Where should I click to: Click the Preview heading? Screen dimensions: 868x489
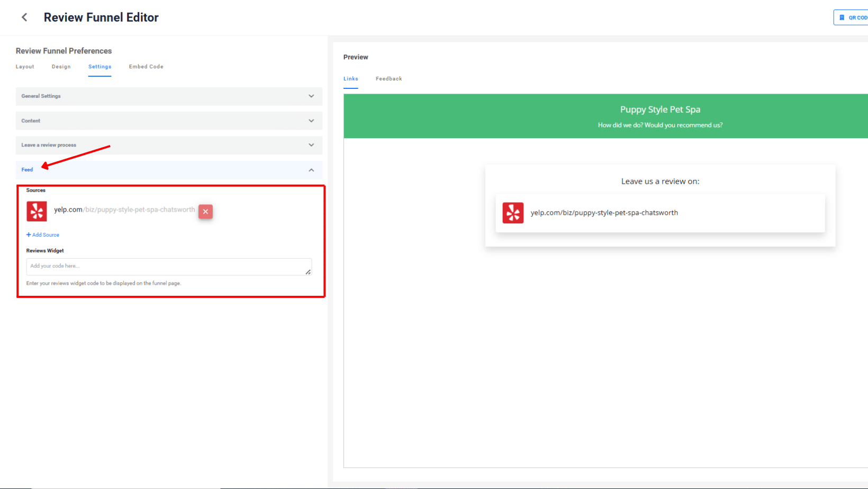tap(356, 57)
